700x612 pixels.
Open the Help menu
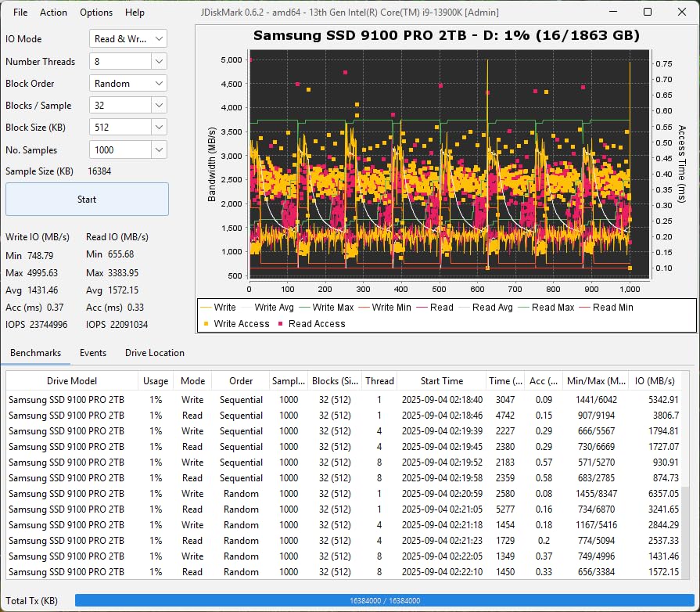[135, 12]
